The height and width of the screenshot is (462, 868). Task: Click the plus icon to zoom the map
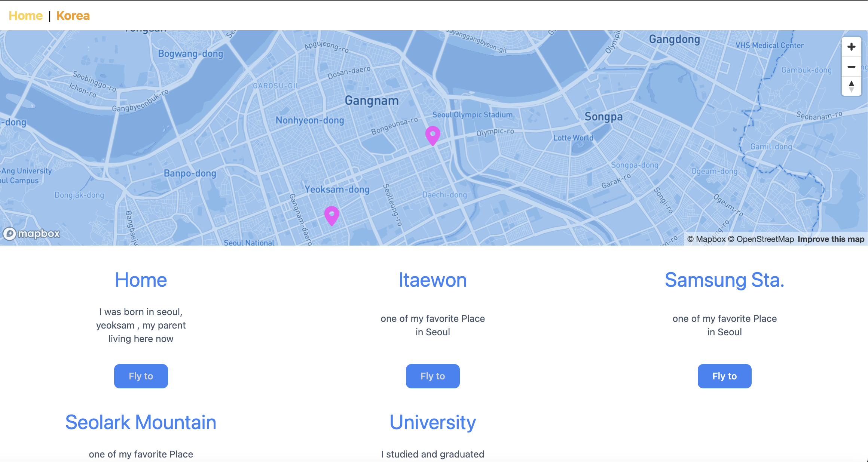[x=852, y=46]
